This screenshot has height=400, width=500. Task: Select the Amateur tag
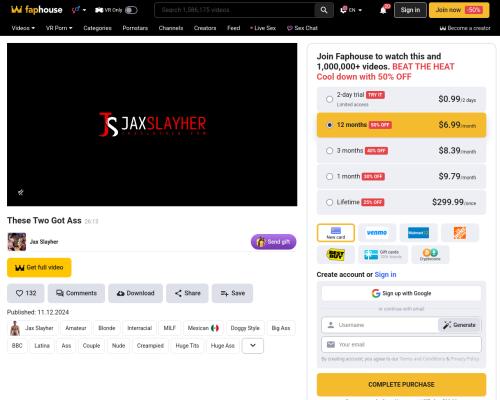click(76, 328)
